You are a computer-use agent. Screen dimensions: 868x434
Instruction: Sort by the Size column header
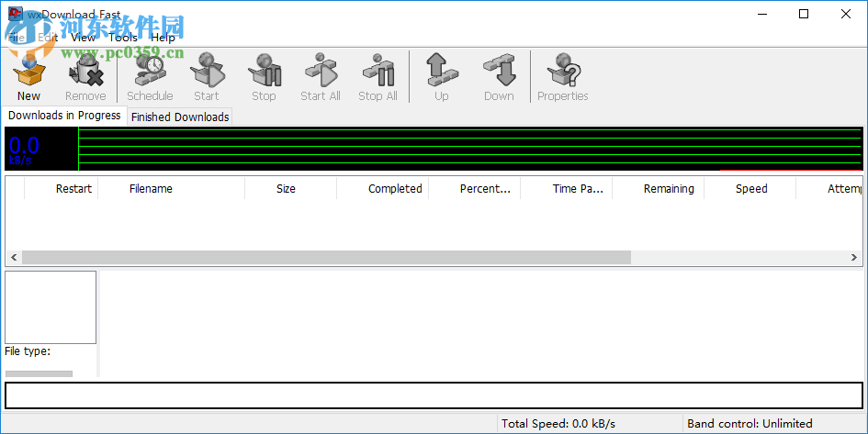point(290,188)
